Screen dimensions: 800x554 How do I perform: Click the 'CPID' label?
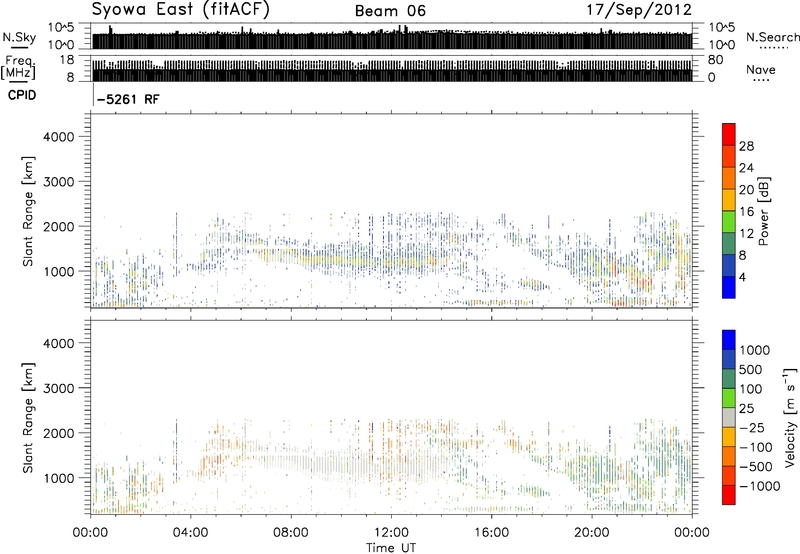(x=22, y=95)
